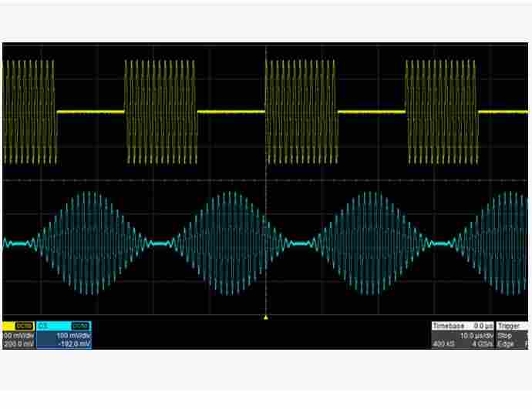This screenshot has height=409, width=532.
Task: Click the DC50 coupling badge on C1
Action: [24, 327]
